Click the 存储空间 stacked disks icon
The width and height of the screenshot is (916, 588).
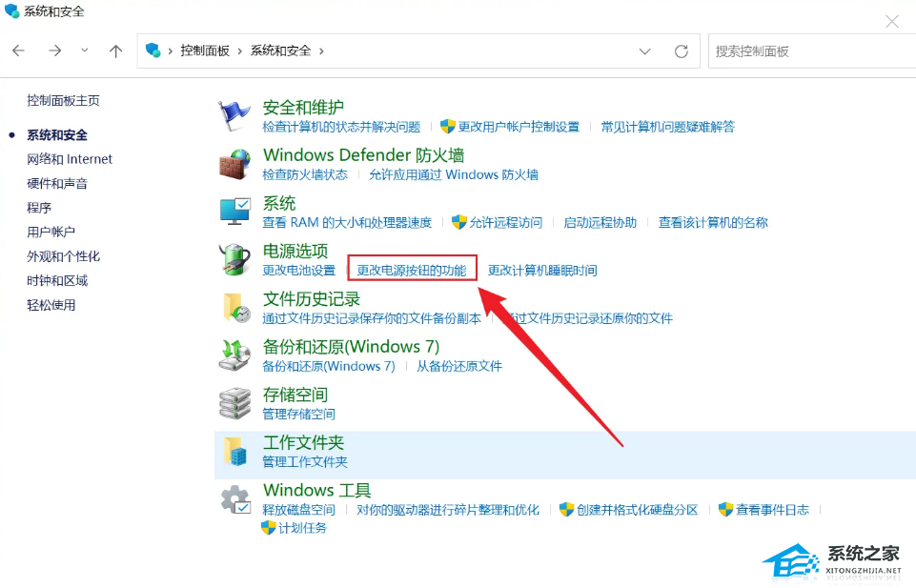click(x=234, y=401)
